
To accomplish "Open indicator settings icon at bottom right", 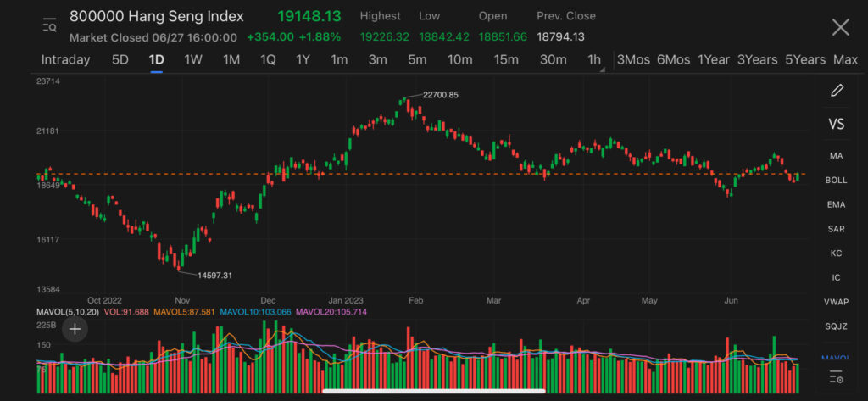I will click(x=836, y=377).
